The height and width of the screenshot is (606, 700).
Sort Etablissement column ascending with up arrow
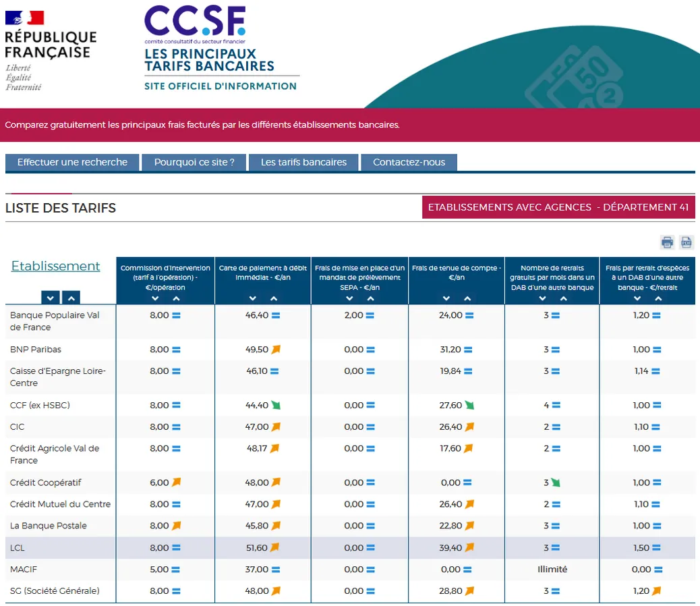click(71, 298)
